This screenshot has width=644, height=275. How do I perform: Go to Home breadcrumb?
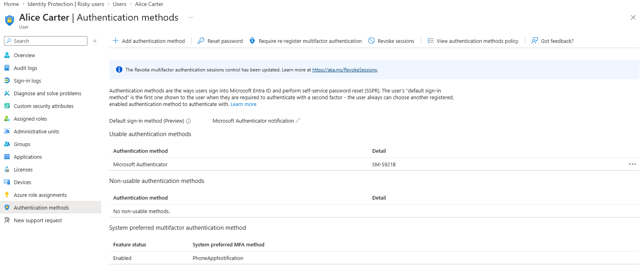coord(12,4)
